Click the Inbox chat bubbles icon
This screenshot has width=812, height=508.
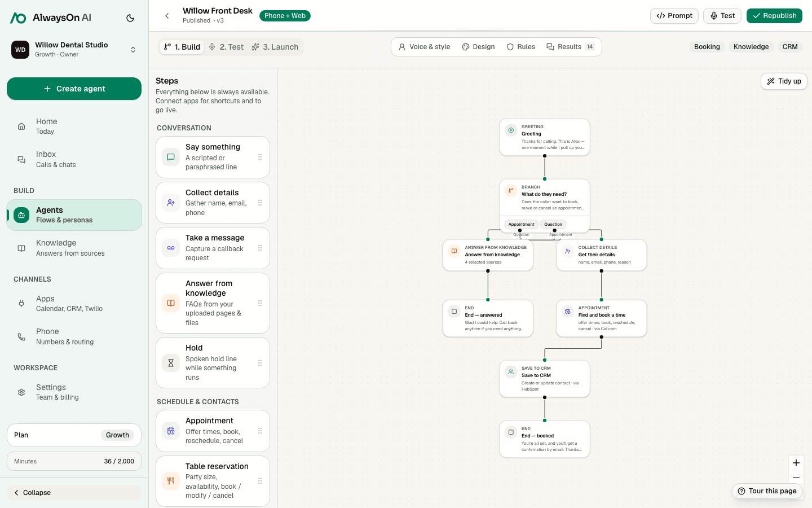coord(21,159)
